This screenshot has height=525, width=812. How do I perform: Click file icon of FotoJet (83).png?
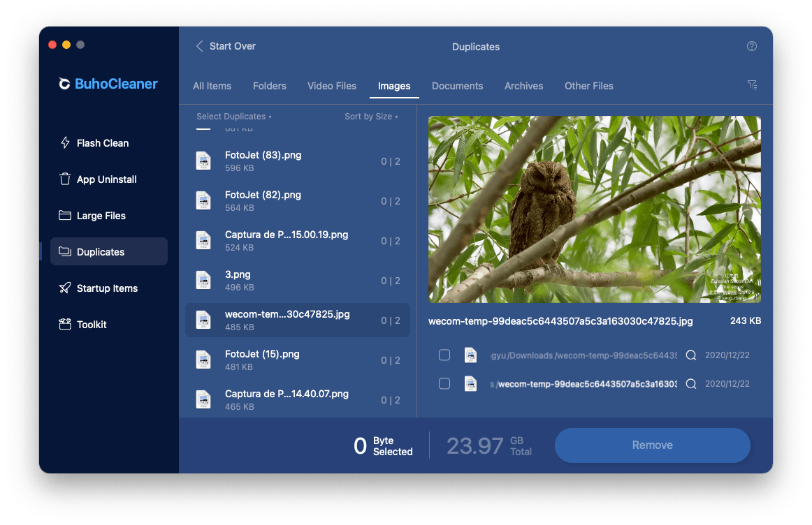pyautogui.click(x=203, y=161)
